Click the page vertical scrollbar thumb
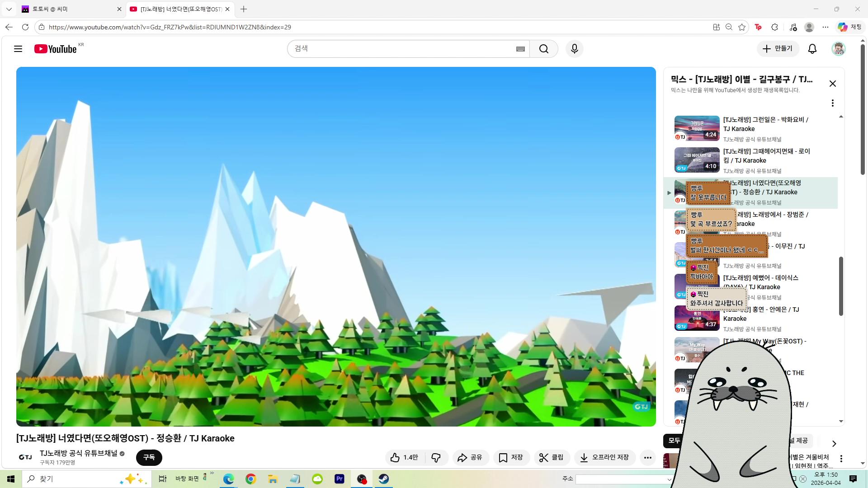The height and width of the screenshot is (488, 868). [x=863, y=109]
